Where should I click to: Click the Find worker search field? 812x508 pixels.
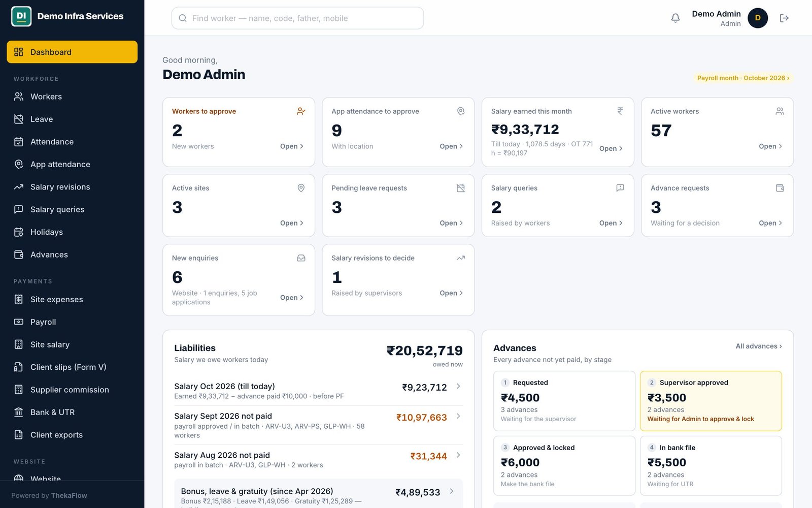297,18
